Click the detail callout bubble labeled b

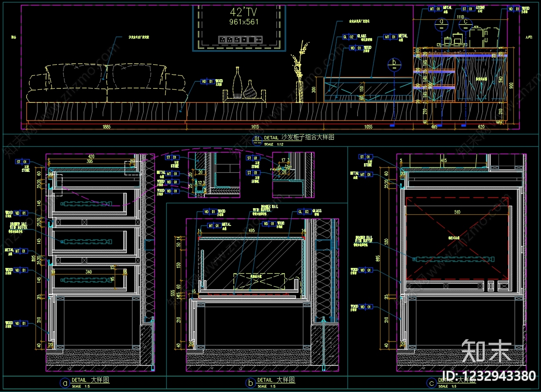[x=395, y=64]
